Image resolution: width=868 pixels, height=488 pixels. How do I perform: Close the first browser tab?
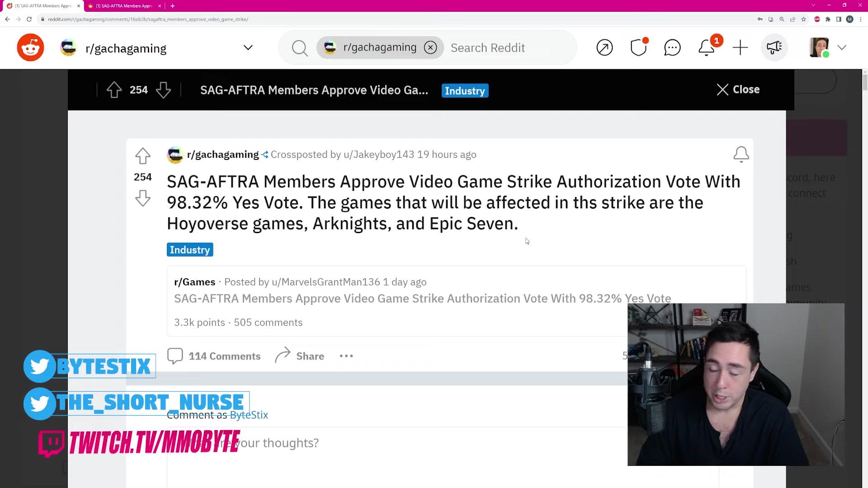tap(79, 6)
